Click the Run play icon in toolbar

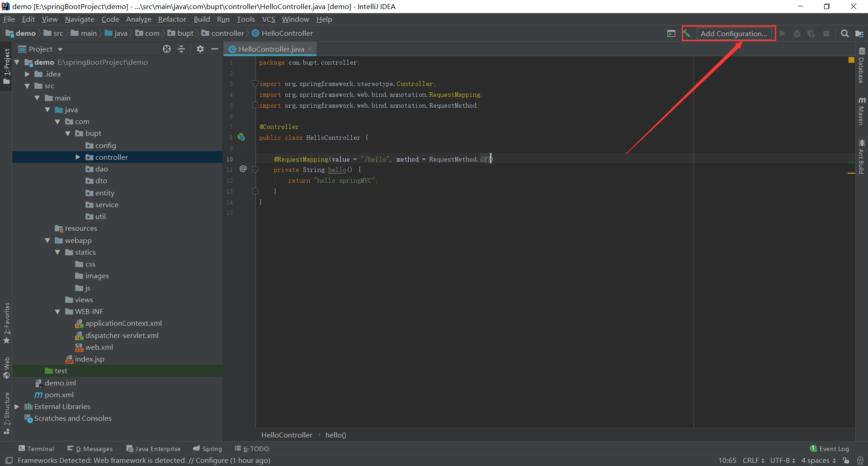tap(783, 33)
